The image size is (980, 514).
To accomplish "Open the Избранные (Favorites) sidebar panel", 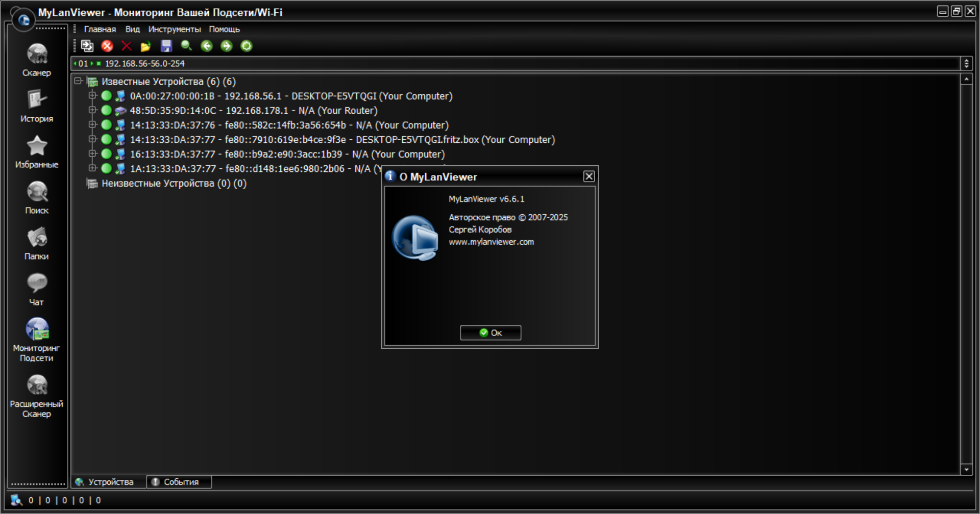I will pos(37,152).
